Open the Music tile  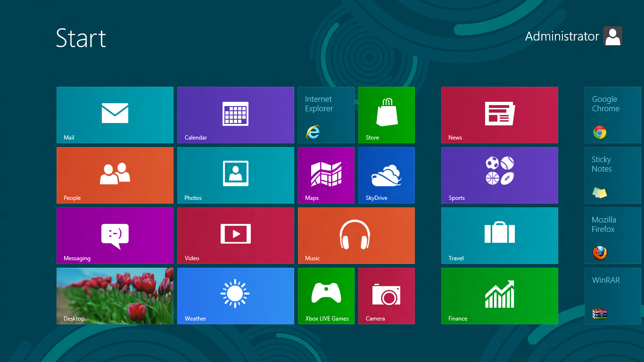pos(356,235)
